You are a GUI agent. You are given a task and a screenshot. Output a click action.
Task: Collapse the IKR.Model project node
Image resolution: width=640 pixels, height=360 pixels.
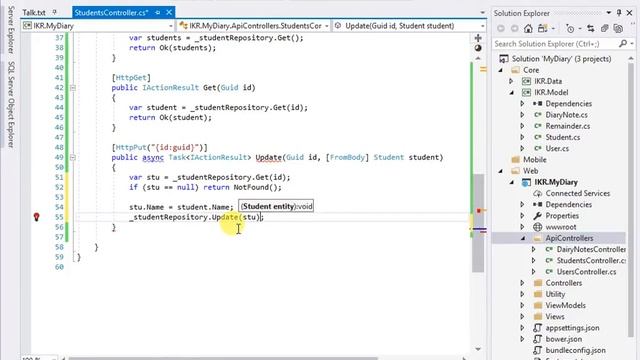512,93
